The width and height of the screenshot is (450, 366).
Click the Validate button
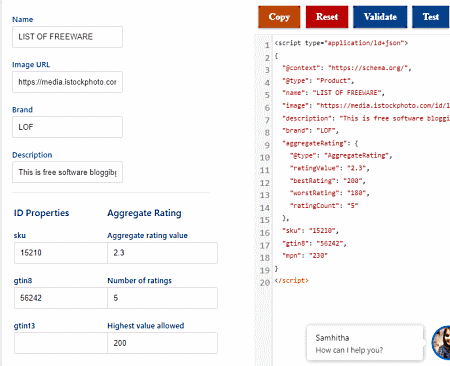pyautogui.click(x=380, y=17)
